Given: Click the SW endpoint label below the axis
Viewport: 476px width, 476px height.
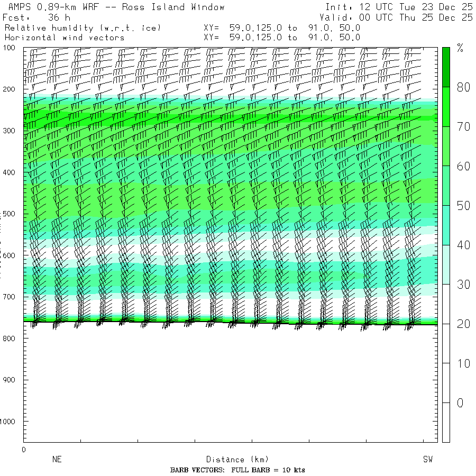Looking at the screenshot, I should 427,460.
